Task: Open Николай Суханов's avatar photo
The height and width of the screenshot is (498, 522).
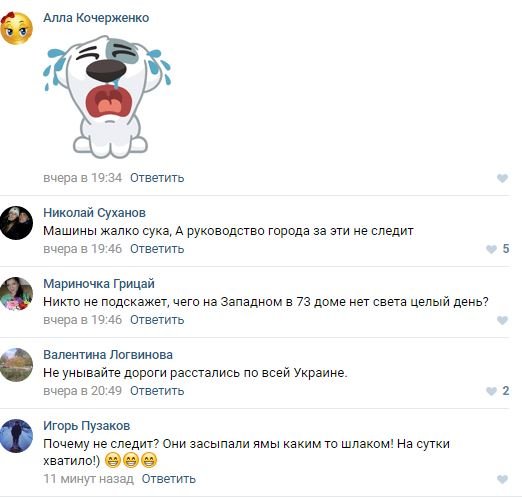Action: [x=16, y=223]
